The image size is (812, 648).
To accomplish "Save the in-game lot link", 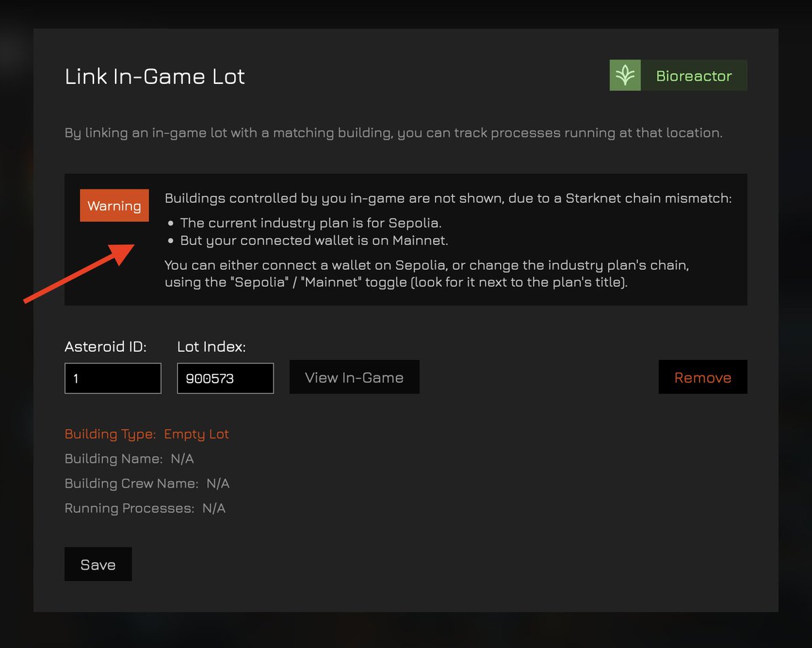I will coord(98,564).
